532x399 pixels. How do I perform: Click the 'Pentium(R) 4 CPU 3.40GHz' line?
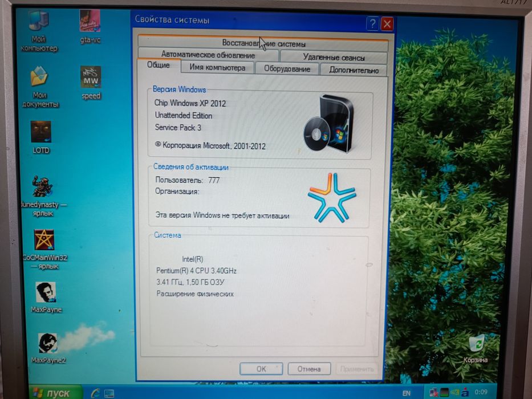click(x=196, y=271)
